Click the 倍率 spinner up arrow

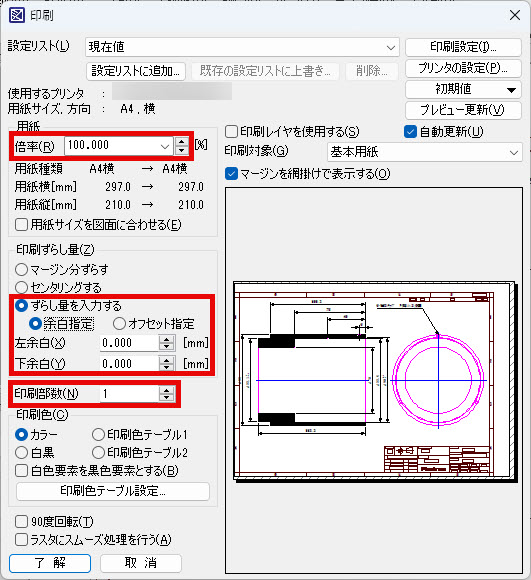pos(181,142)
